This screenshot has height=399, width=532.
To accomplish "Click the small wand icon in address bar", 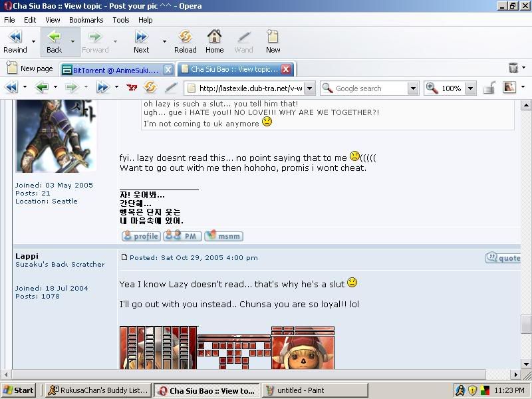I will coord(171,88).
